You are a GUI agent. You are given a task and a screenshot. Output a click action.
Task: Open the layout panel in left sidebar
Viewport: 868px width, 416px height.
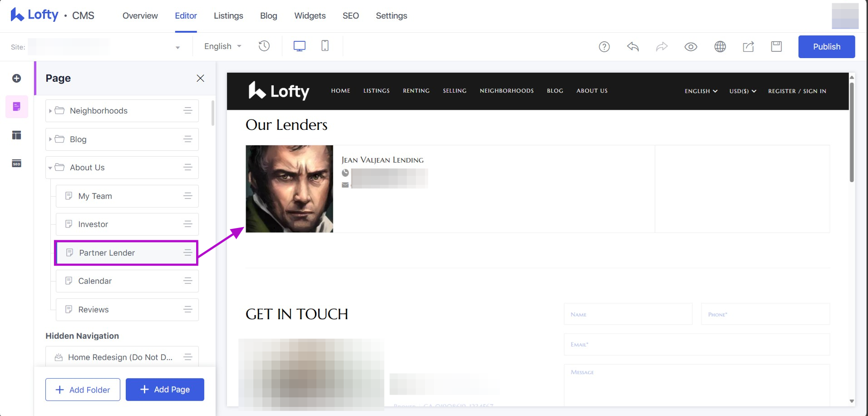(17, 135)
